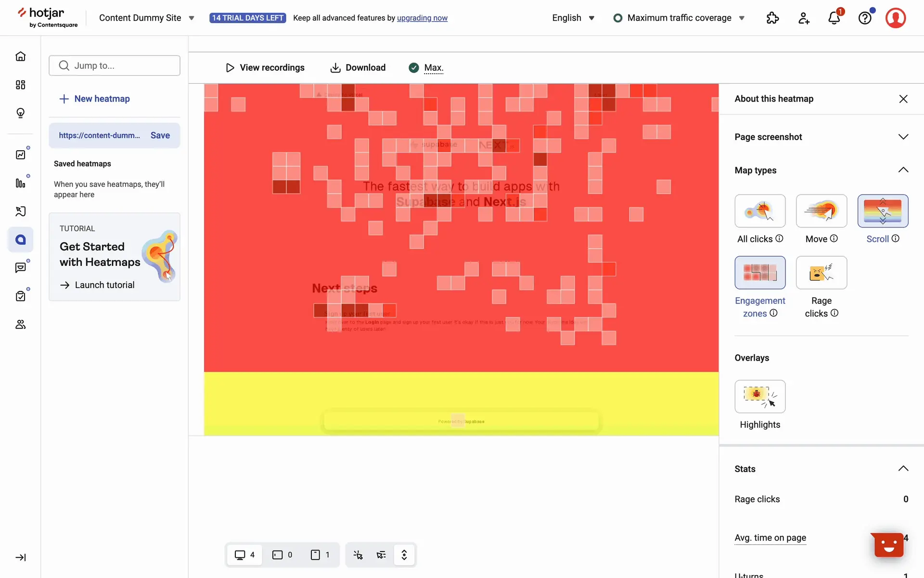924x578 pixels.
Task: Select the Scroll map type
Action: (x=883, y=211)
